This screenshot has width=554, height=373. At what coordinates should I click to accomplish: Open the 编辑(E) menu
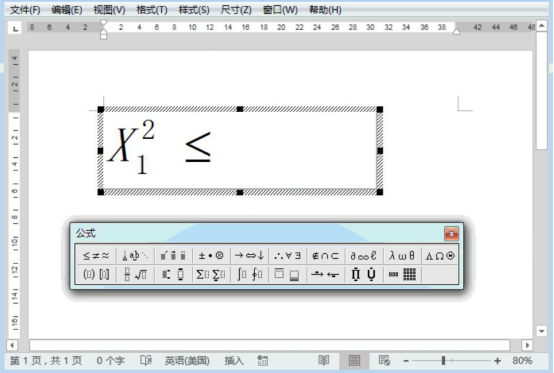tap(67, 10)
